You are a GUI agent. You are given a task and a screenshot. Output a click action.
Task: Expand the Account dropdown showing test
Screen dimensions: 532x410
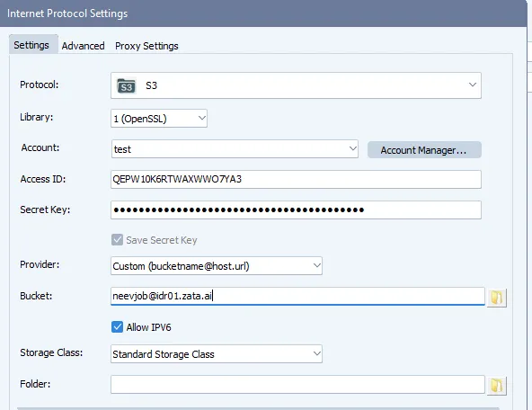pyautogui.click(x=235, y=149)
